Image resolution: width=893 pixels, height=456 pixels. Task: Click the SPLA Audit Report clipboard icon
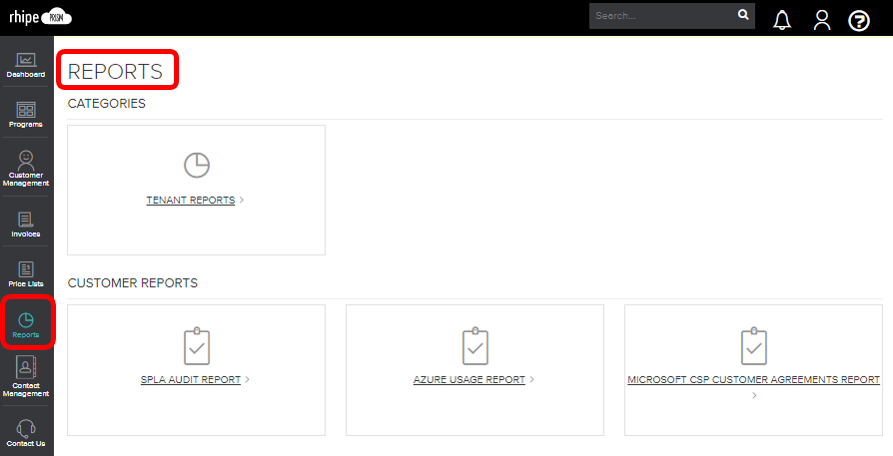tap(196, 346)
